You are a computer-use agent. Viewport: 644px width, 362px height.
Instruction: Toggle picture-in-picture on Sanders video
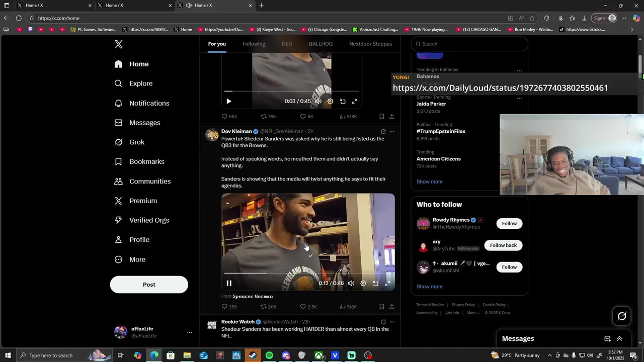[375, 283]
